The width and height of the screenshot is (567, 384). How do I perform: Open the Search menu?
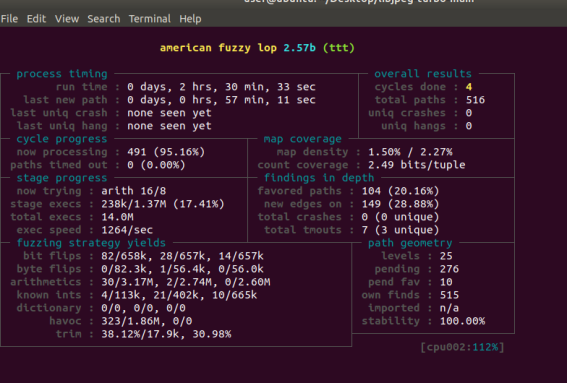coord(104,19)
